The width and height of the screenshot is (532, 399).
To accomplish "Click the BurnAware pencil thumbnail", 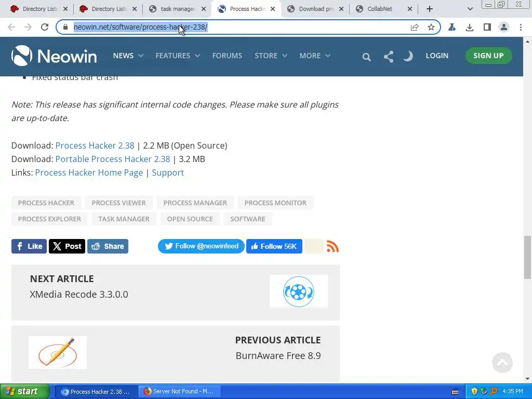I will 58,353.
